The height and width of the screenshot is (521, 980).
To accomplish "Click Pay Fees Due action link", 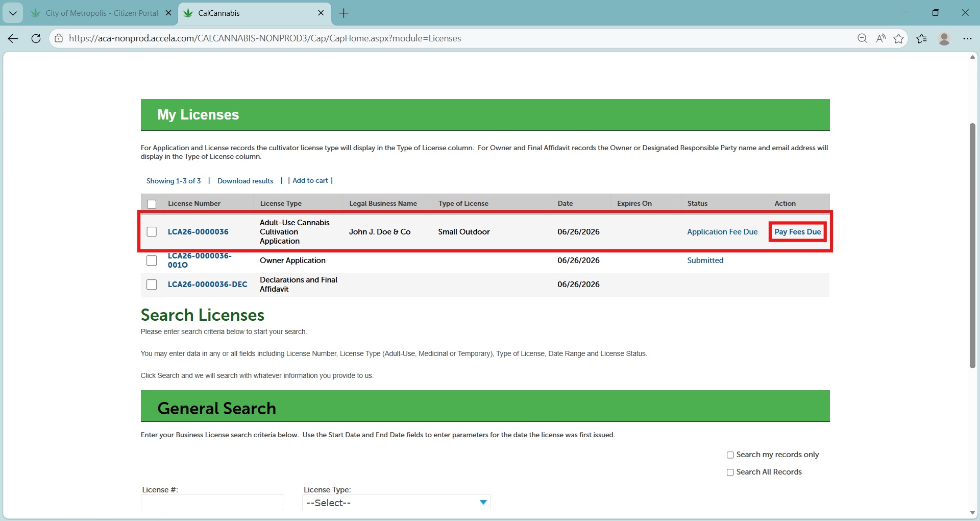I will [x=798, y=232].
